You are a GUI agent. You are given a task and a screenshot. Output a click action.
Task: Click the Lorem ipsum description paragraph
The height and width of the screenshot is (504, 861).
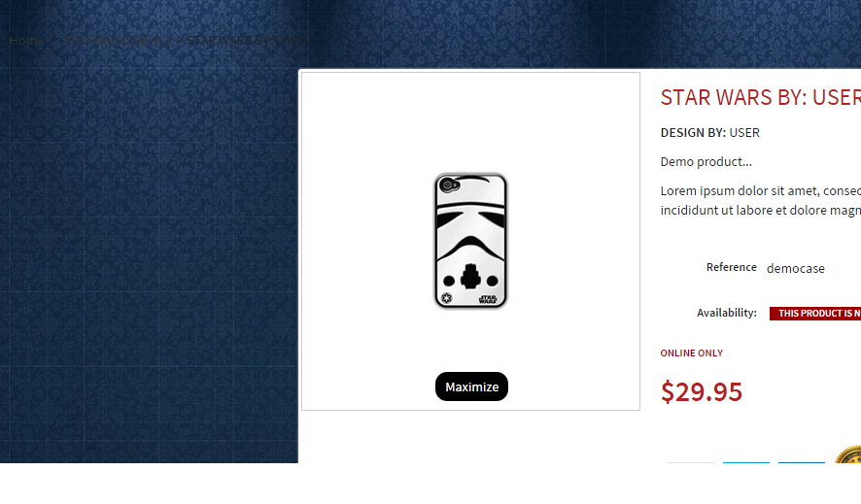click(x=761, y=200)
